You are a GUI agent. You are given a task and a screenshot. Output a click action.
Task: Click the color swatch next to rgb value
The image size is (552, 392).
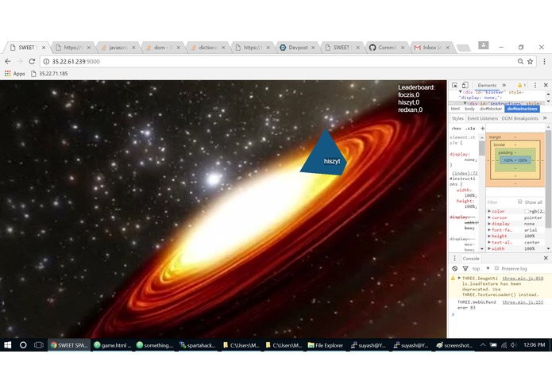(527, 211)
